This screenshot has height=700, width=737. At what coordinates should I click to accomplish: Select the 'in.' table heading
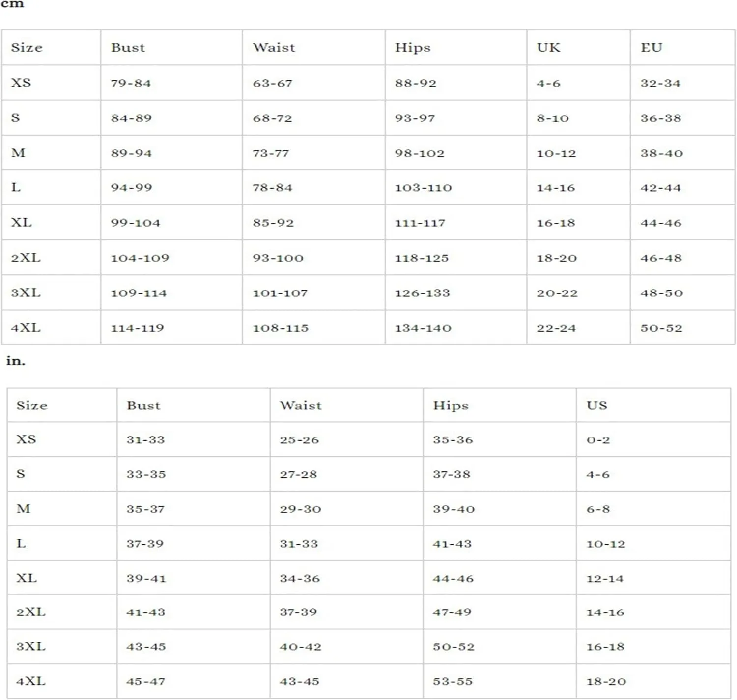pyautogui.click(x=15, y=361)
